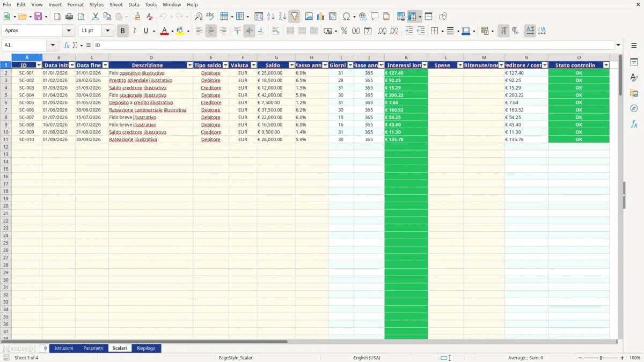Open the Sort dialog icon

[259, 17]
